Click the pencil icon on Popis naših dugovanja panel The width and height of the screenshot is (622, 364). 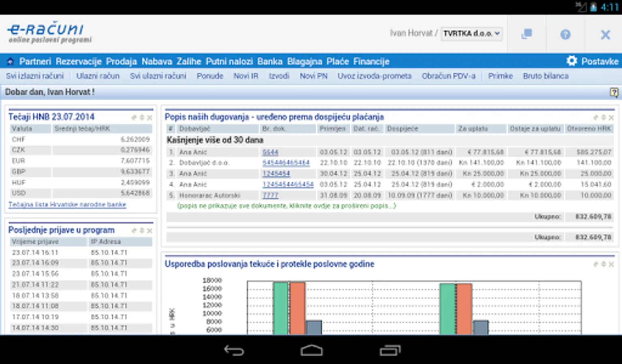595,118
